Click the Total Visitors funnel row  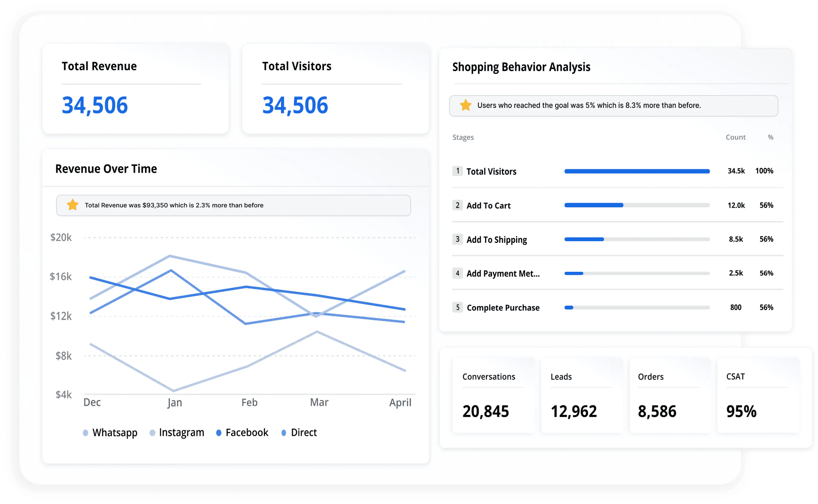pyautogui.click(x=613, y=171)
